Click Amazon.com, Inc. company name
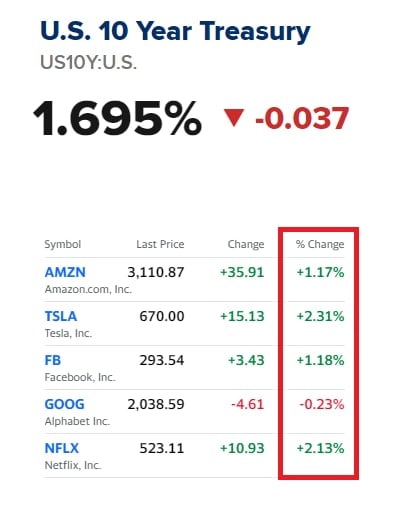The width and height of the screenshot is (395, 532). pos(88,289)
